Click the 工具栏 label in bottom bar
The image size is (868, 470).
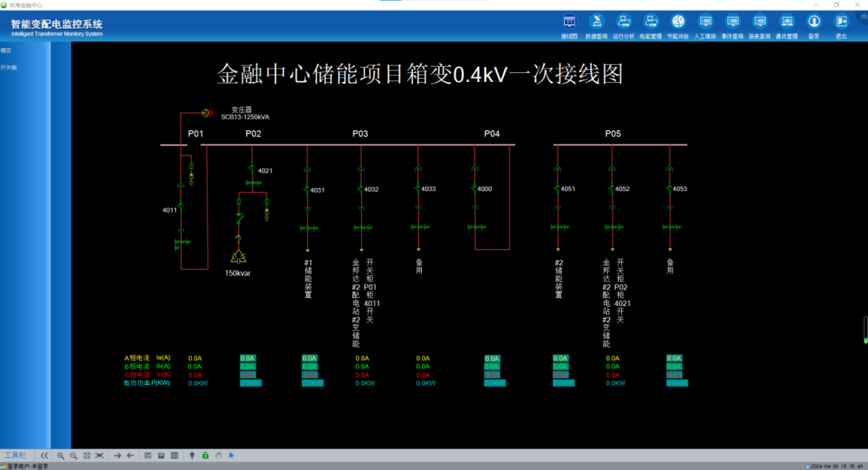pos(15,456)
